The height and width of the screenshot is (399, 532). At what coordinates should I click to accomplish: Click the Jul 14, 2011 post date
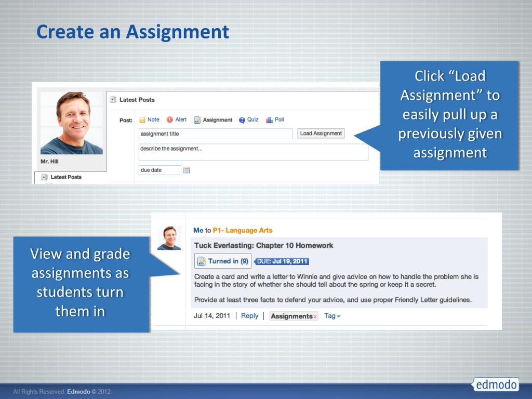pos(212,316)
